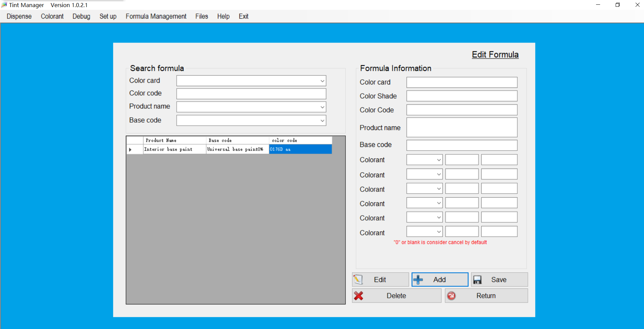Expand the Search formula Base code dropdown
The height and width of the screenshot is (329, 644).
pos(322,121)
